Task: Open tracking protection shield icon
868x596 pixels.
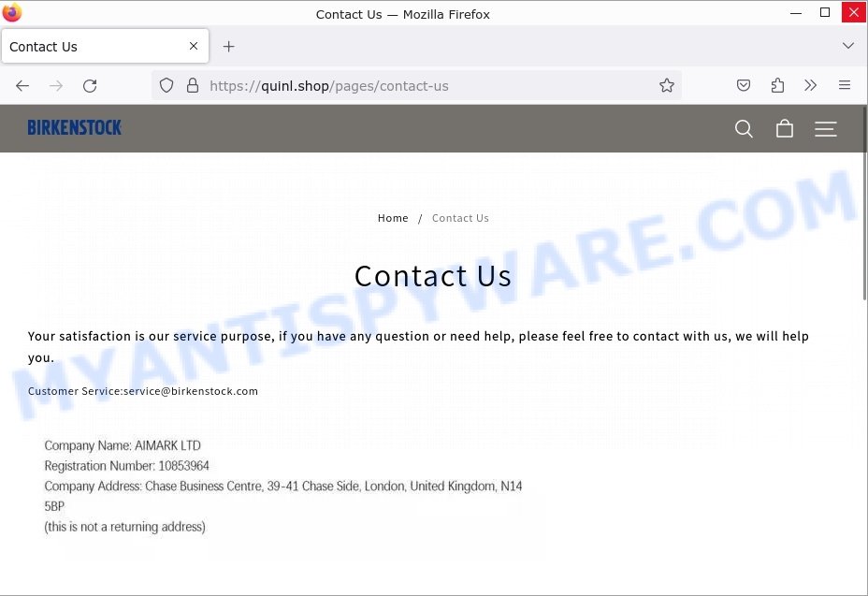Action: [166, 85]
